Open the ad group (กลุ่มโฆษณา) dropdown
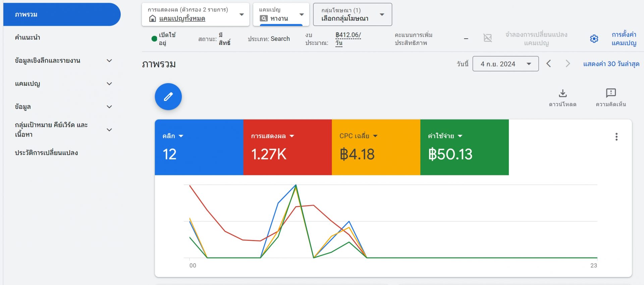This screenshot has width=644, height=285. pyautogui.click(x=352, y=14)
